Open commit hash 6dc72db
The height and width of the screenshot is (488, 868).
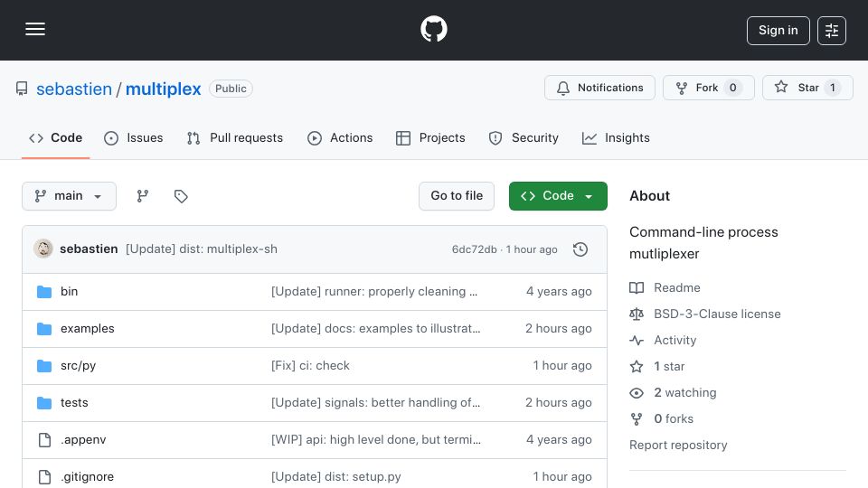point(475,249)
